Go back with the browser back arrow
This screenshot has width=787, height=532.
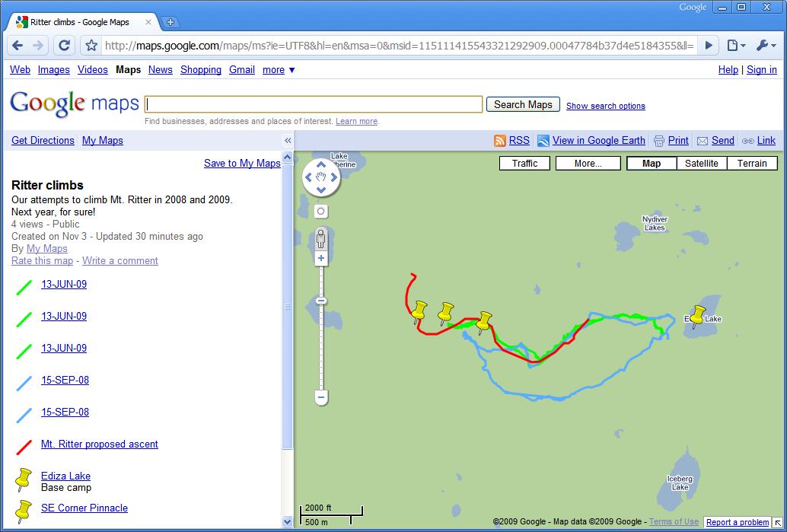[17, 46]
